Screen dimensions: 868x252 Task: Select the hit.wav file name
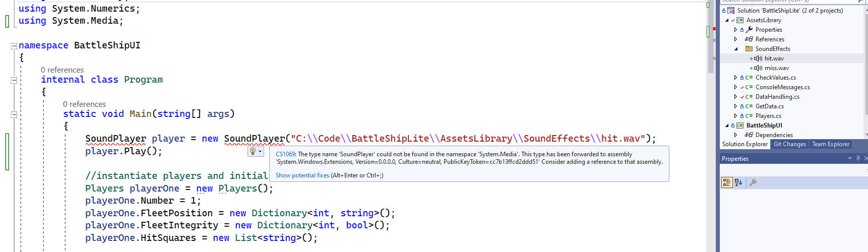(x=774, y=58)
